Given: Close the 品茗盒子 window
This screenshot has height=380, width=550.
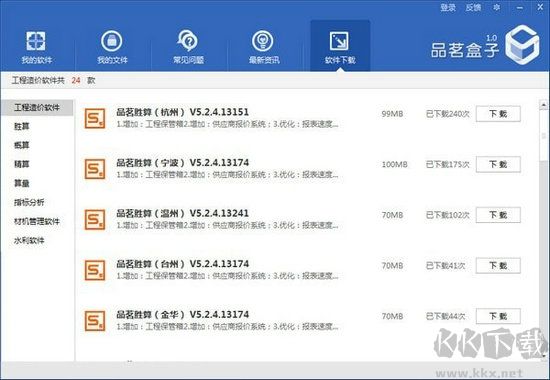Looking at the screenshot, I should (540, 7).
